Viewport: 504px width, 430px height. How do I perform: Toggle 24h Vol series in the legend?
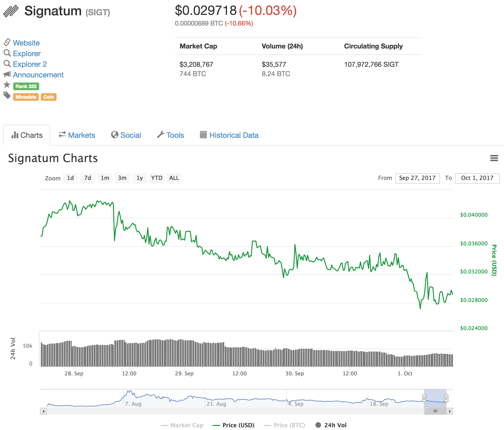click(x=331, y=425)
